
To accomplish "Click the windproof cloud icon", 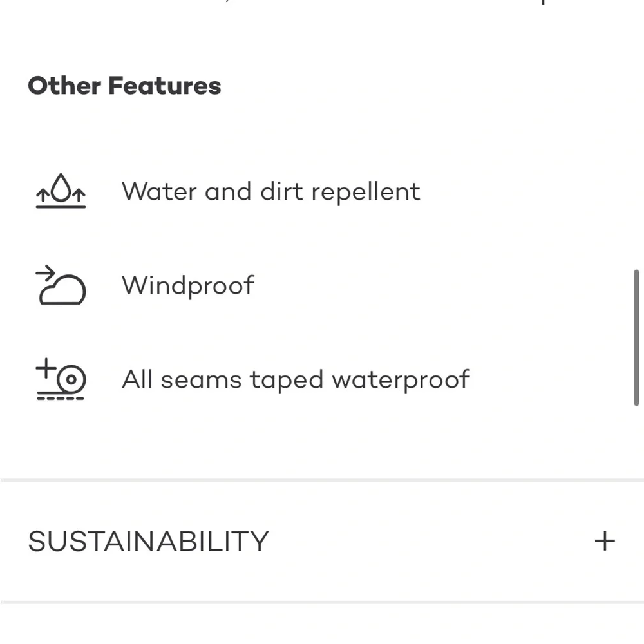I will (x=61, y=285).
